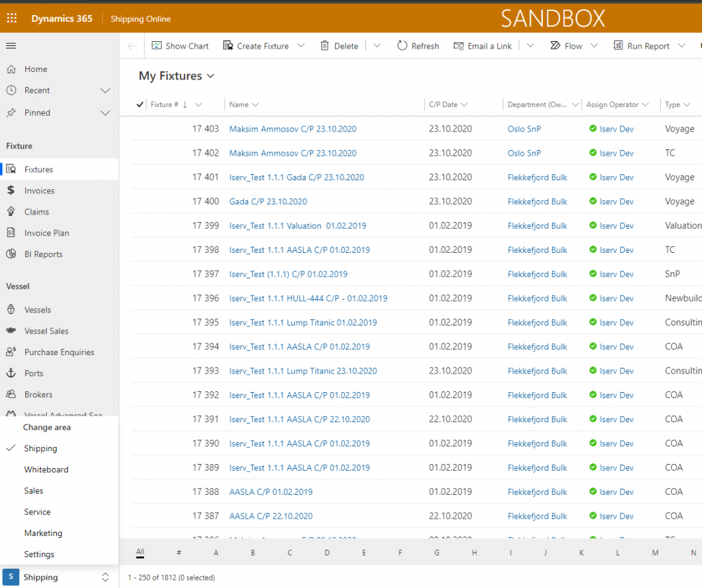
Task: Filter records by the # symbol index
Action: 179,552
